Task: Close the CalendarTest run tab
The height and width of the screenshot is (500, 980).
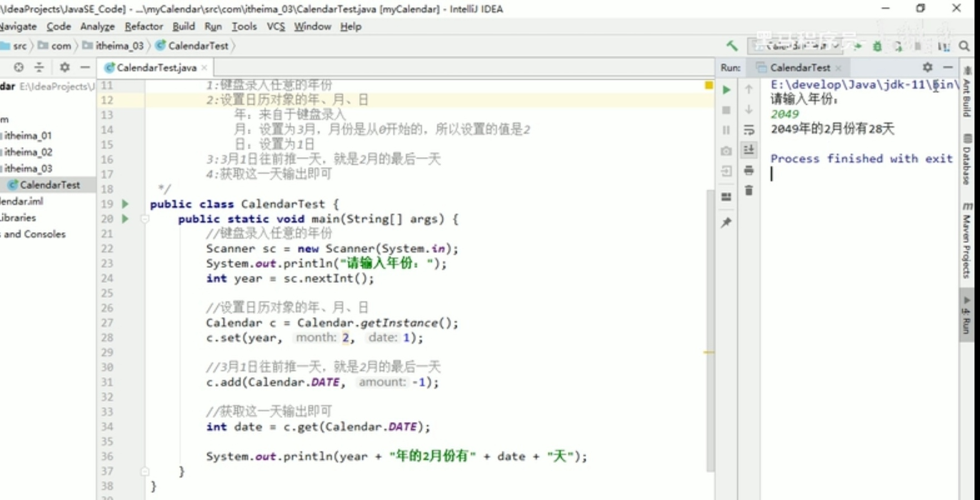Action: (x=838, y=68)
